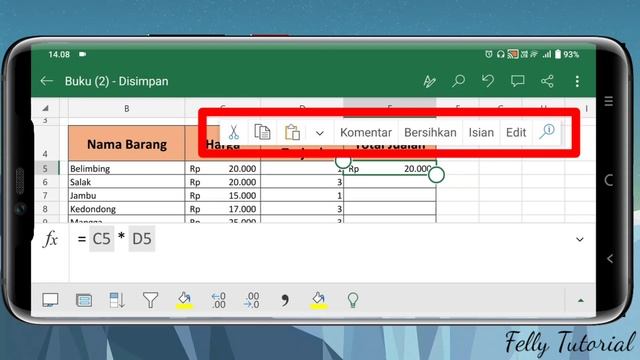Select row 8 header
Image resolution: width=640 pixels, height=360 pixels.
pos(45,209)
